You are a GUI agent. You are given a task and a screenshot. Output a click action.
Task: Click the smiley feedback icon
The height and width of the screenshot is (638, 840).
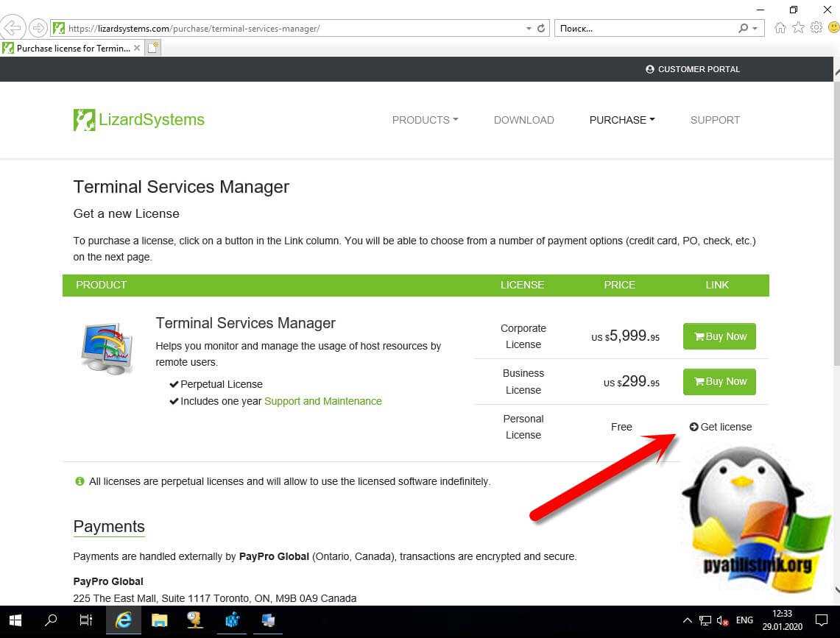click(833, 28)
